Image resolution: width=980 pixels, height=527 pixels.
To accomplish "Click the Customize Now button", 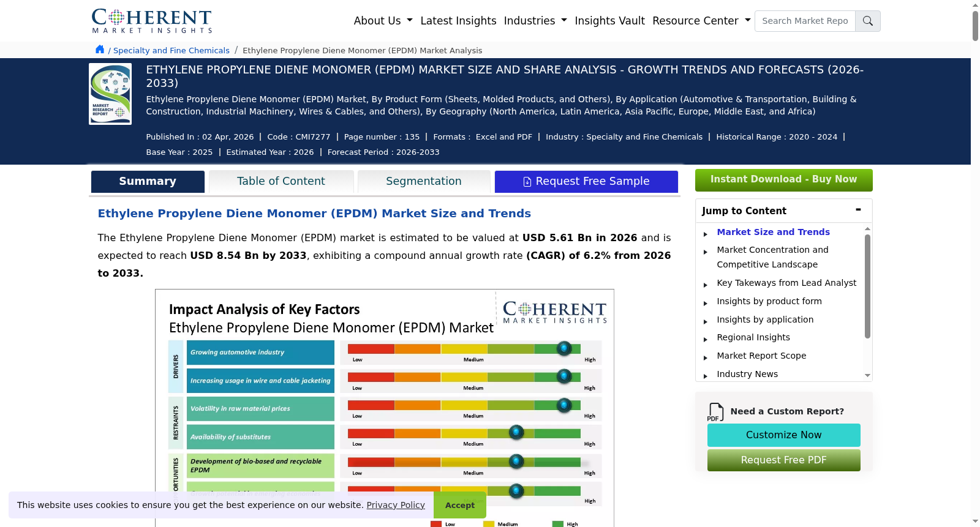I will (783, 435).
